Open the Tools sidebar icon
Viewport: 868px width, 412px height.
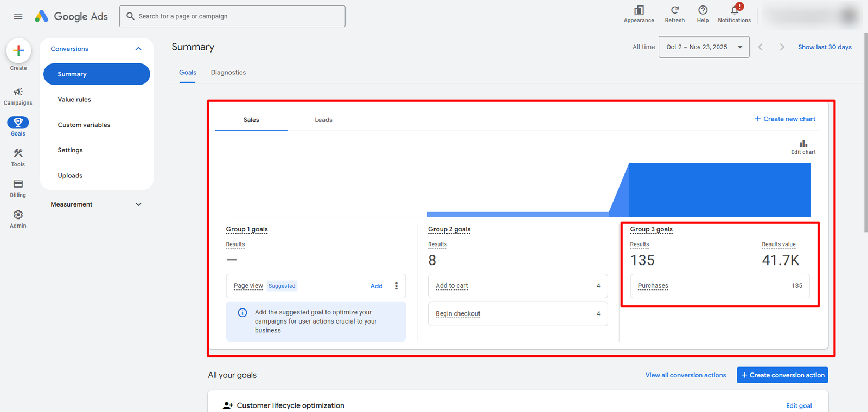point(18,154)
